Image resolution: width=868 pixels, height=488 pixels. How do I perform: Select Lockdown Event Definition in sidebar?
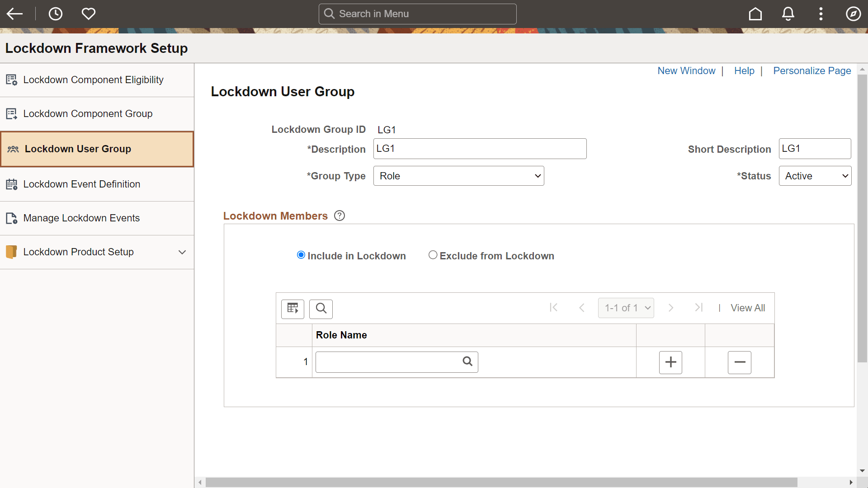point(82,184)
